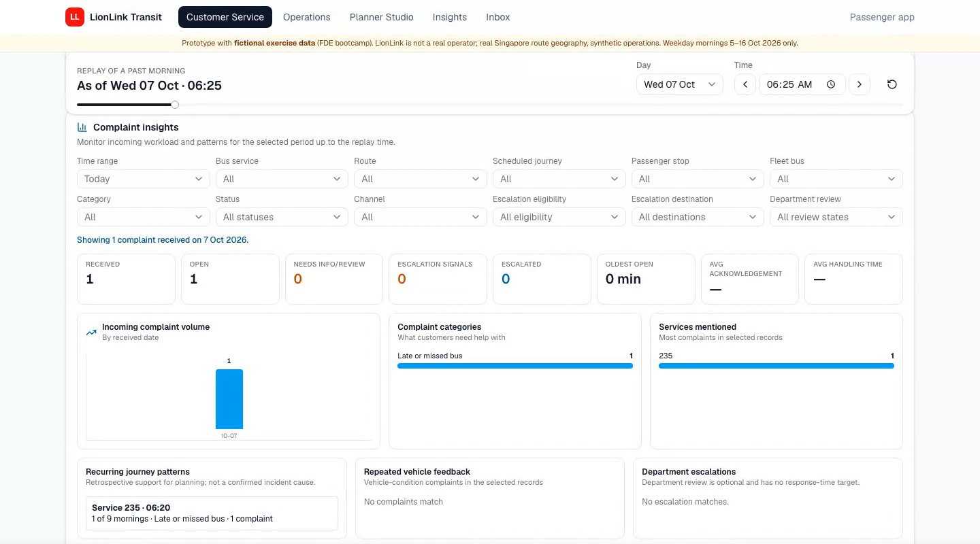Screen dimensions: 980x544
Task: Click the Avg handling time card
Action: (853, 279)
